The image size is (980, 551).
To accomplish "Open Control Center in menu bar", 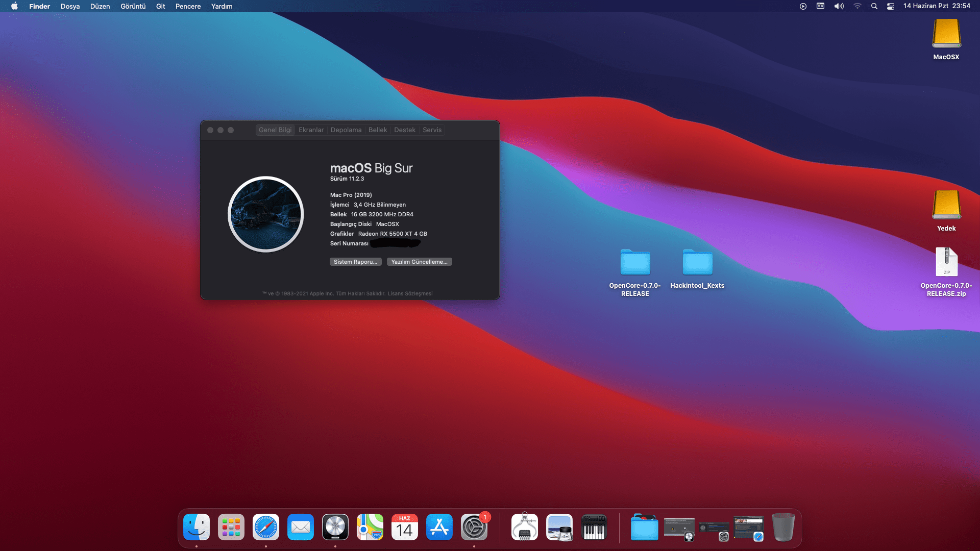I will pos(891,6).
